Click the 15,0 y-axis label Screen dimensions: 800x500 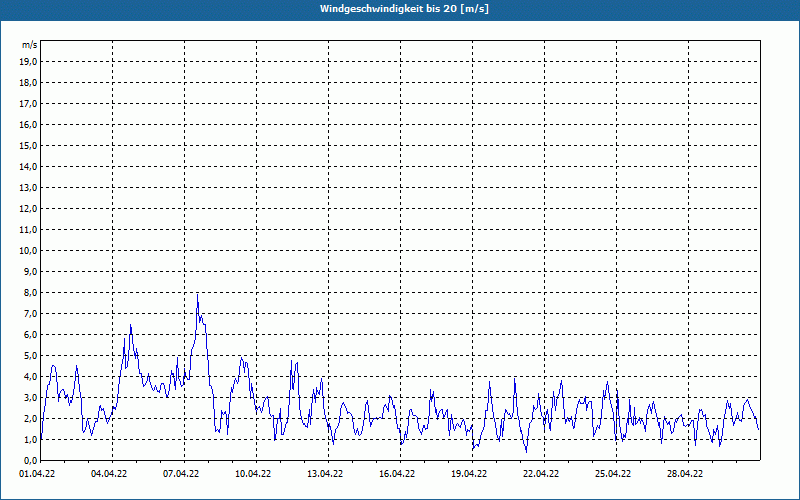(x=28, y=145)
